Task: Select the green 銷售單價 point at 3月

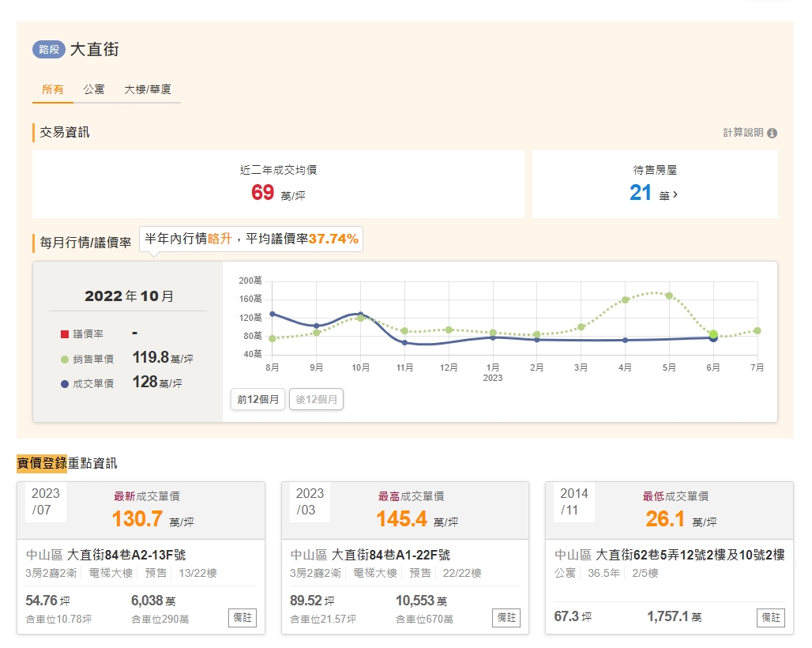Action: (x=581, y=327)
